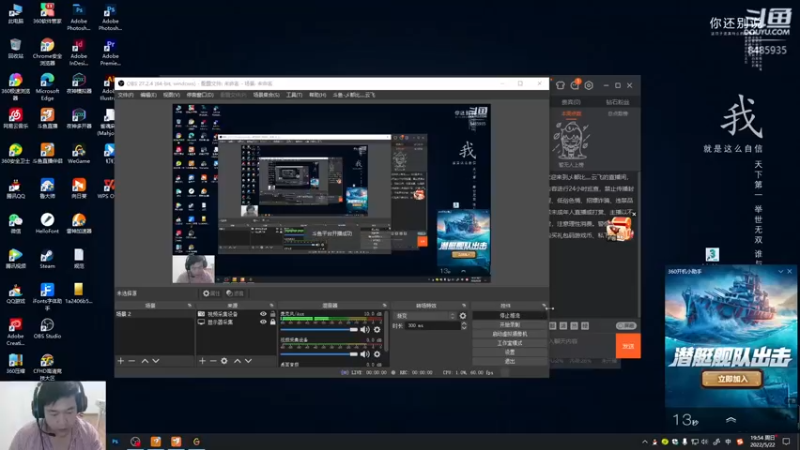Open HelloFont desktop shortcut
The height and width of the screenshot is (450, 800).
47,223
